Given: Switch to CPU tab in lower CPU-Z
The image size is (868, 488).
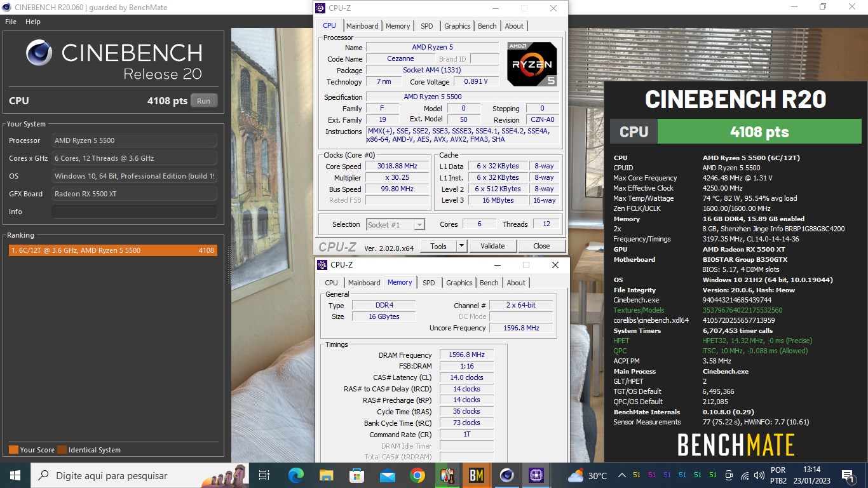Looking at the screenshot, I should [332, 283].
